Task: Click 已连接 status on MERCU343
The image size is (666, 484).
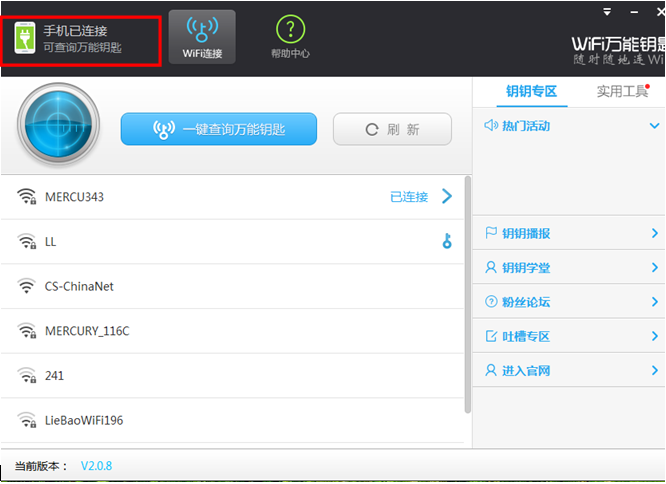Action: [x=409, y=197]
